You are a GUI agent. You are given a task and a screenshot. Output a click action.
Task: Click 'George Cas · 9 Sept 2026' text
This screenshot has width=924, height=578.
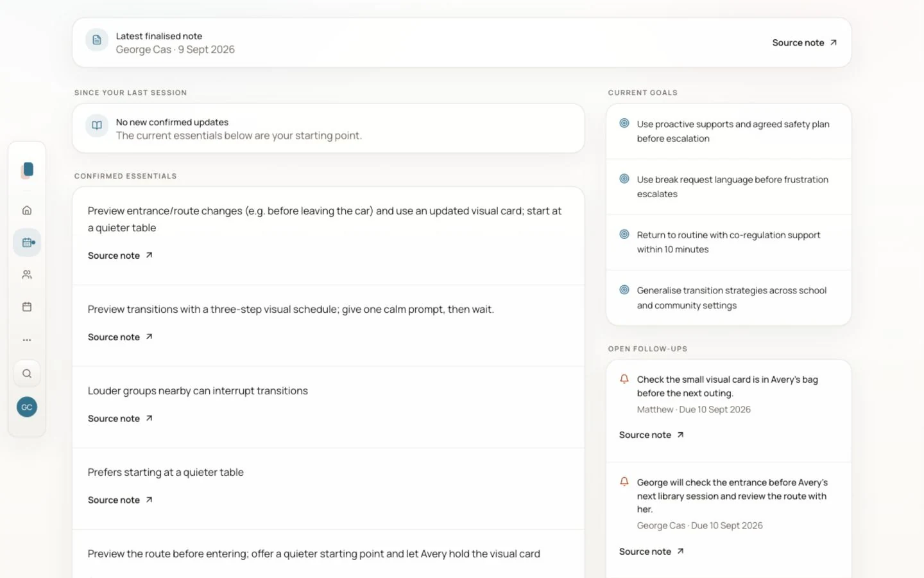[175, 49]
